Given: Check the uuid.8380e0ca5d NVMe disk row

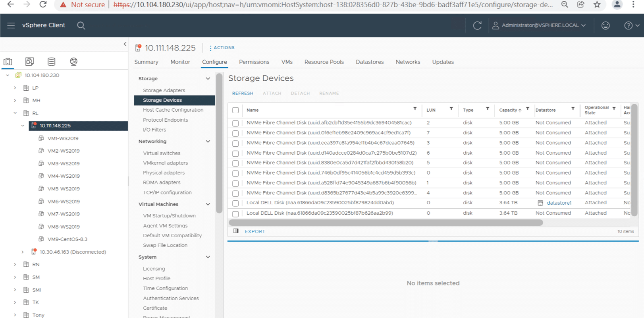Looking at the screenshot, I should coord(235,163).
